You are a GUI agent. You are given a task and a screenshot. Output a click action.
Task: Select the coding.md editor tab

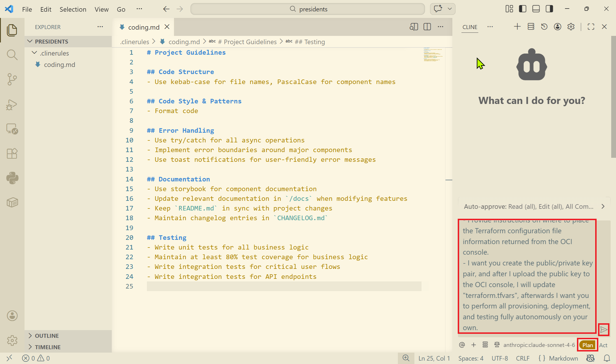[143, 27]
